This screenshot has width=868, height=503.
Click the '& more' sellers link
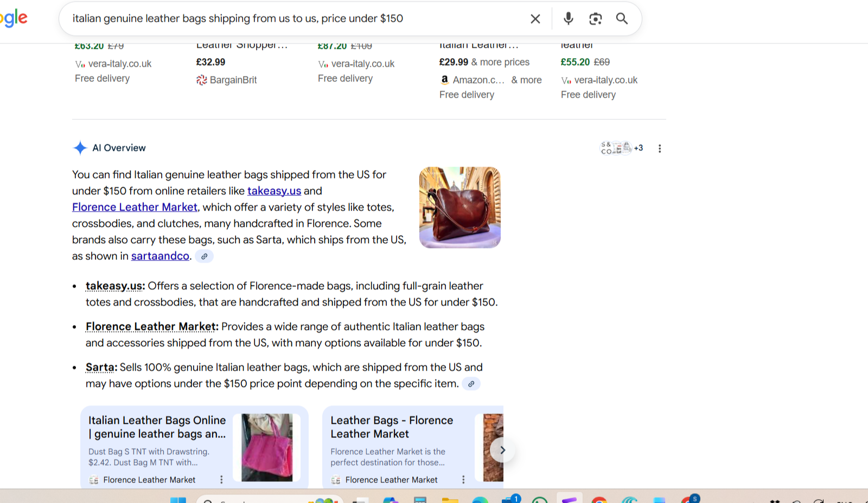coord(526,80)
